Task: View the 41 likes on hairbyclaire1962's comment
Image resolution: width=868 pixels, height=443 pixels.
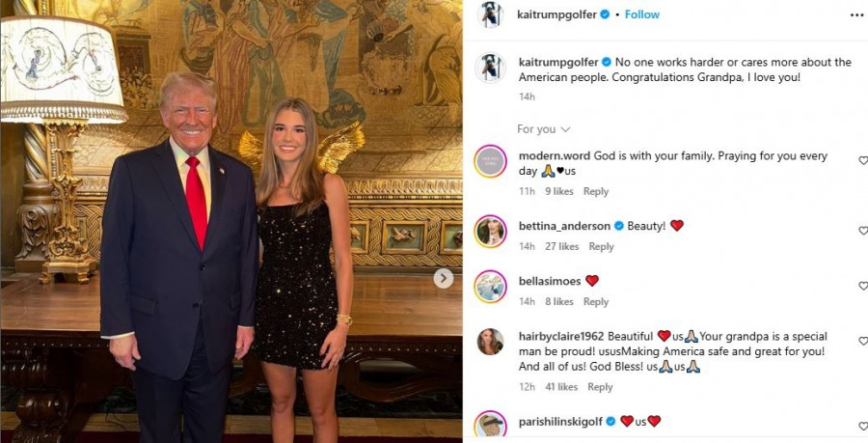Action: pyautogui.click(x=559, y=387)
